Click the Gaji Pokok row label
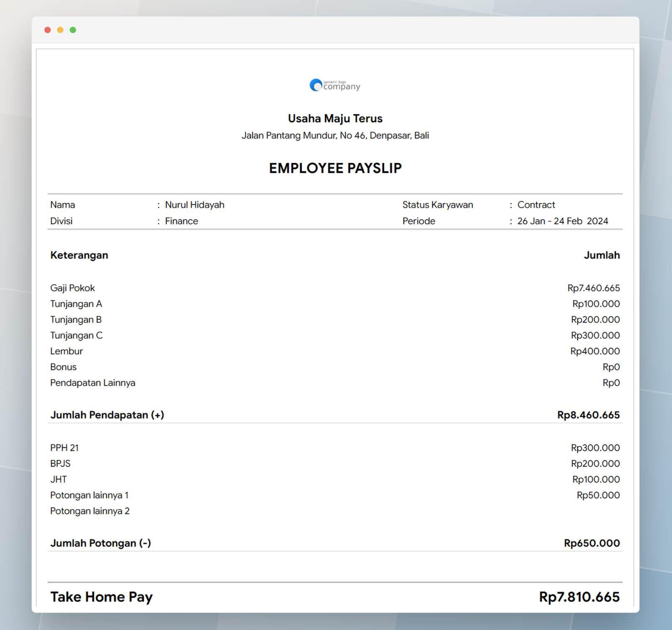672x630 pixels. pyautogui.click(x=73, y=288)
